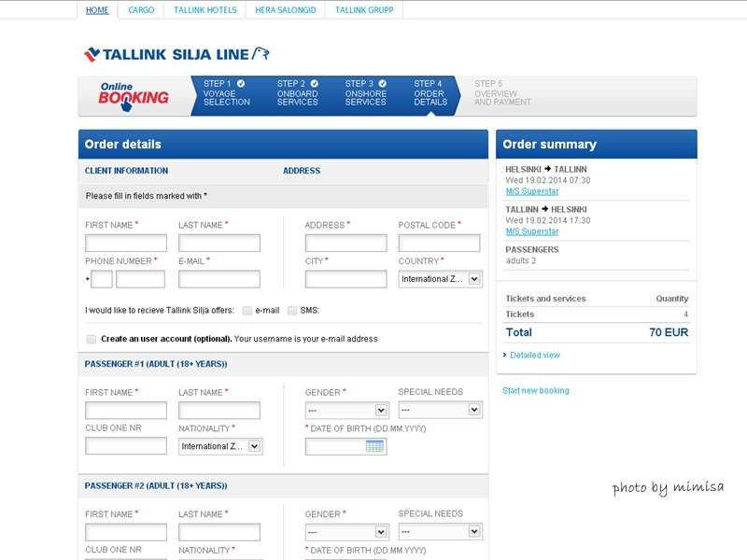Open Cargo tab
This screenshot has width=747, height=560.
tap(141, 10)
